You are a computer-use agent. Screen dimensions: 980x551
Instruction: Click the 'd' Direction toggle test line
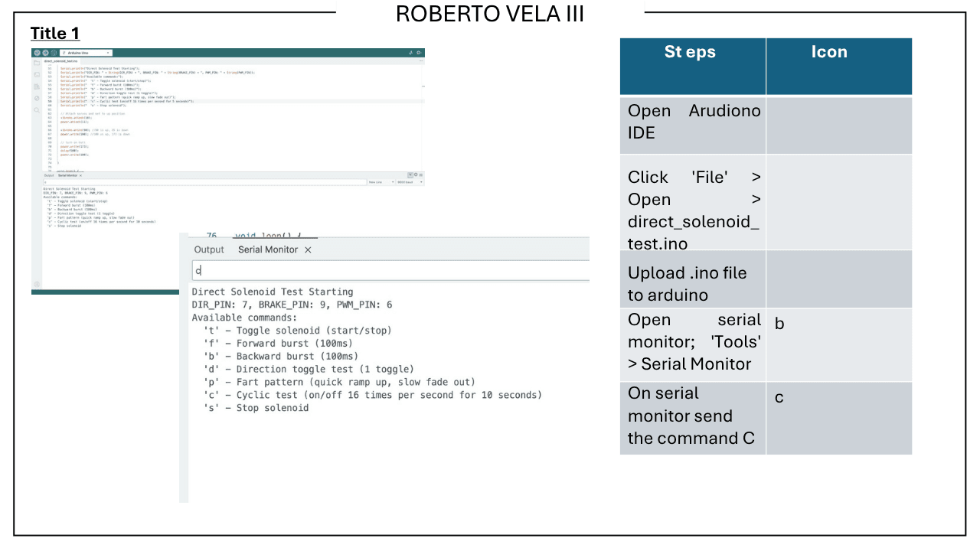[309, 369]
